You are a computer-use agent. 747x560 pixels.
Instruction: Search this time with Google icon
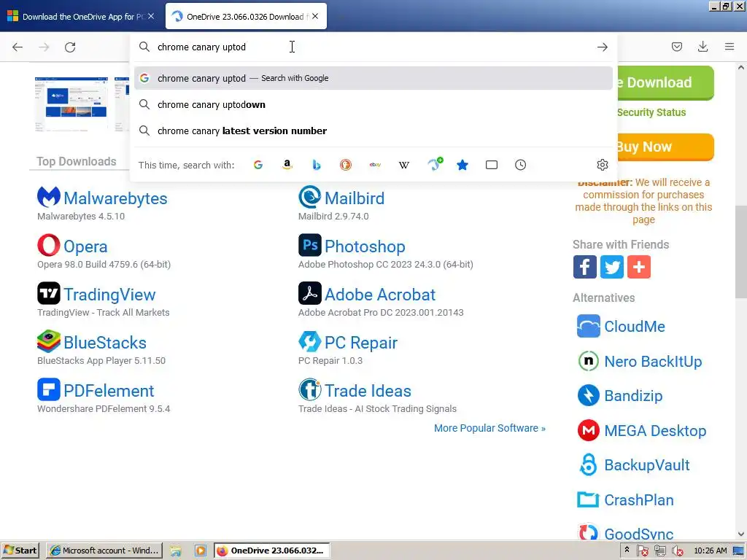click(258, 165)
